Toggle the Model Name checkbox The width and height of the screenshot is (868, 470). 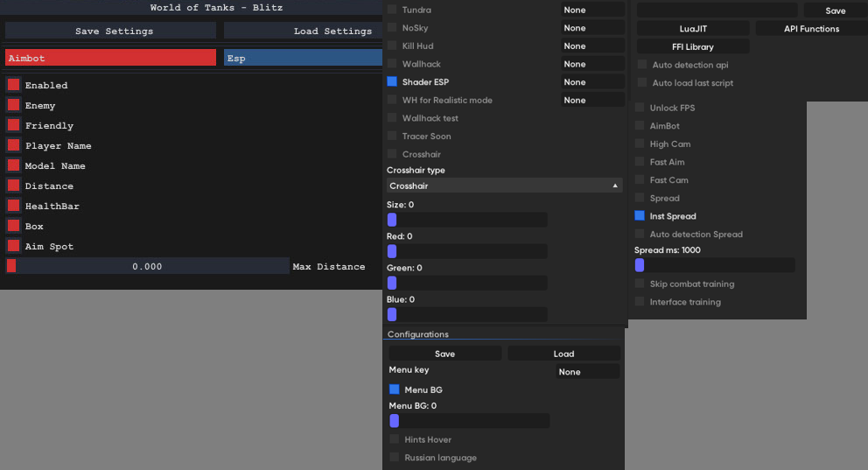tap(13, 165)
